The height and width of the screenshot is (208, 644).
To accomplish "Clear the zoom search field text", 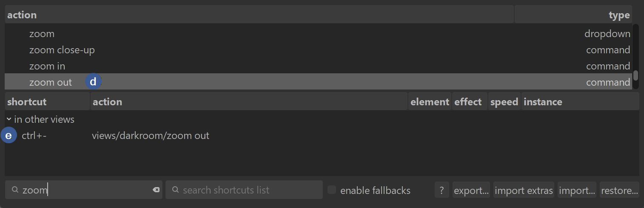I will (x=156, y=190).
